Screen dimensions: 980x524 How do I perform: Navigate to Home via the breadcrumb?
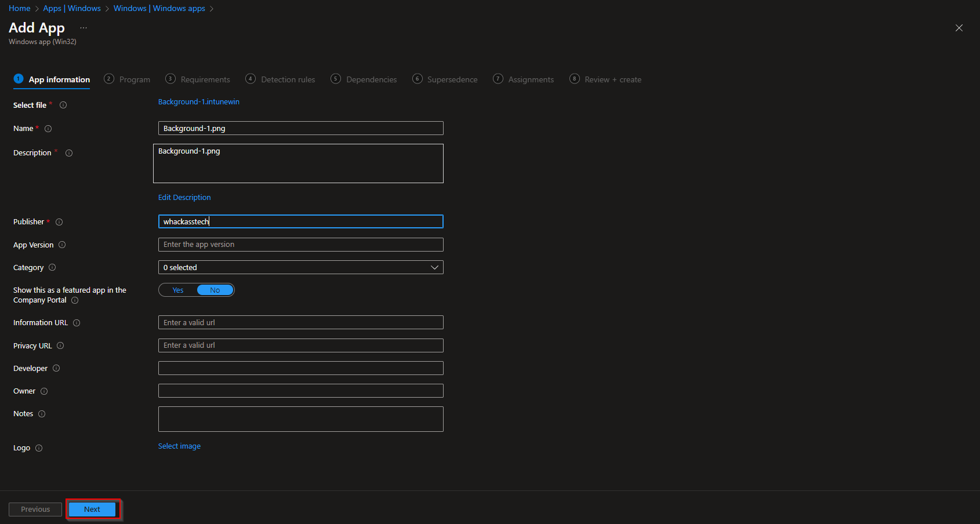[19, 8]
